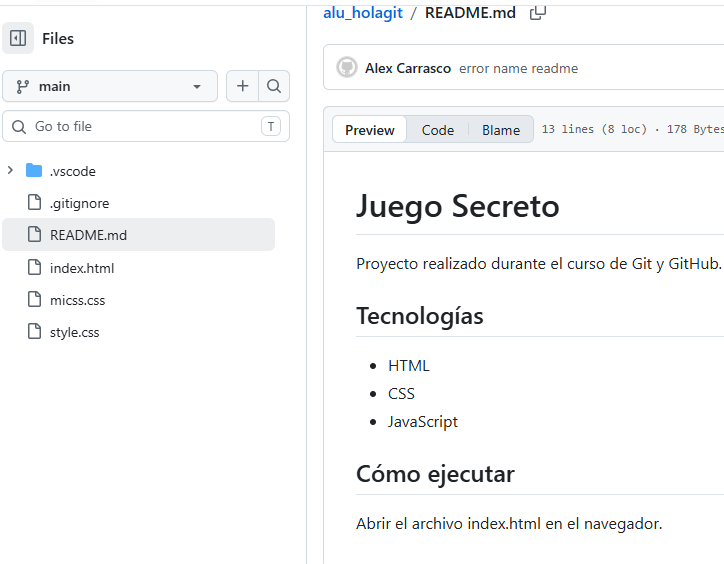The height and width of the screenshot is (564, 724).
Task: Click the '13 lines (8 loc)' info
Action: [594, 129]
